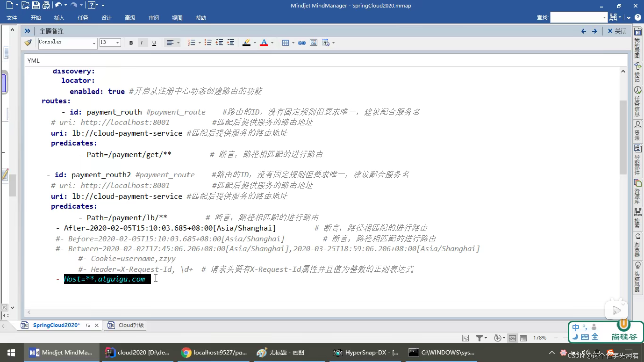This screenshot has width=644, height=362.
Task: Open the Consolas font name dropdown
Action: coord(94,43)
